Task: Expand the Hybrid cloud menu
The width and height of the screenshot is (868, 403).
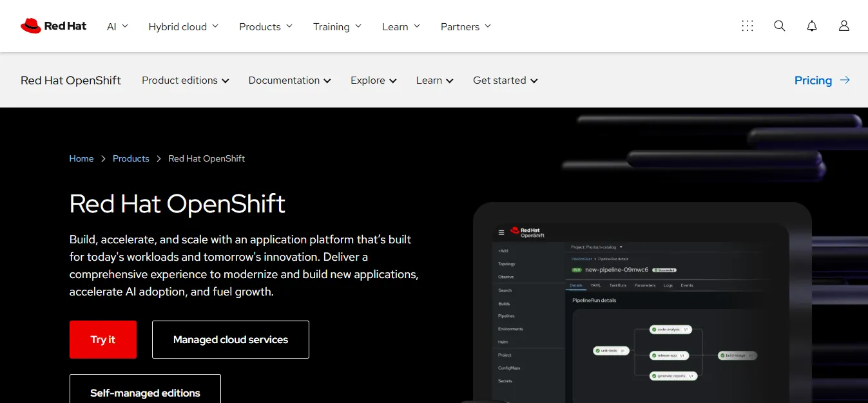Action: pyautogui.click(x=184, y=26)
